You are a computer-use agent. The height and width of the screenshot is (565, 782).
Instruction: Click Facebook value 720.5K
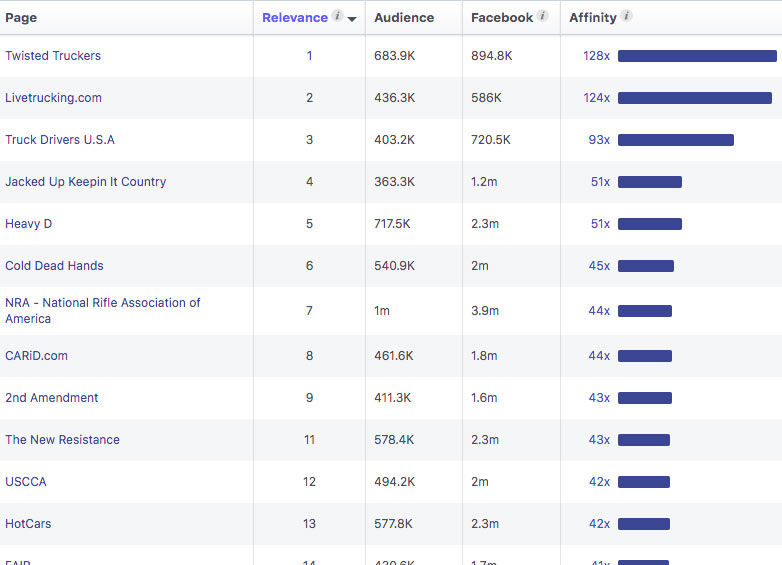(491, 140)
